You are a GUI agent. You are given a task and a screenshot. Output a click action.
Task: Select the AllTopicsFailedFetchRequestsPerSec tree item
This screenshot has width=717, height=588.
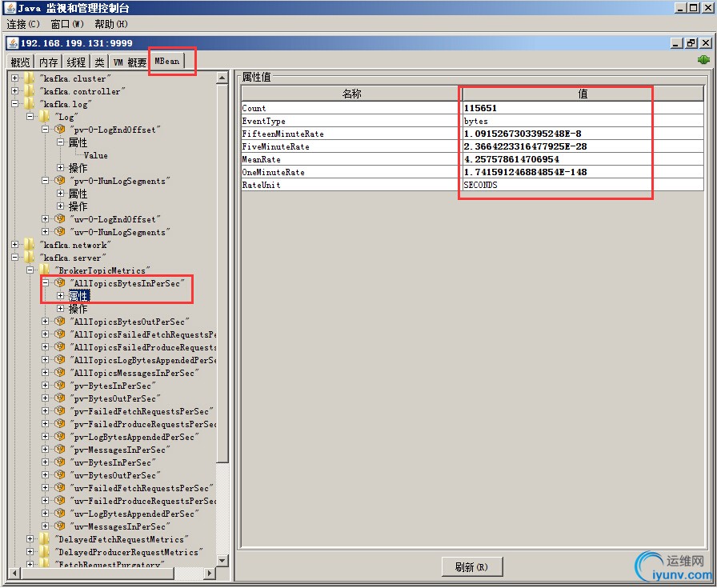coord(143,334)
